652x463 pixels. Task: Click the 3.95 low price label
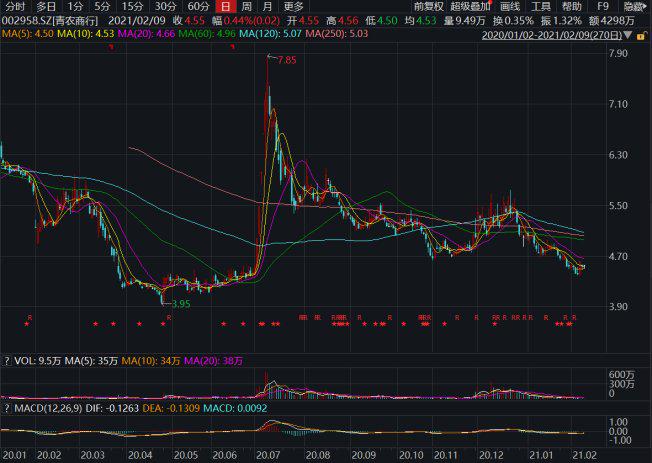[179, 304]
